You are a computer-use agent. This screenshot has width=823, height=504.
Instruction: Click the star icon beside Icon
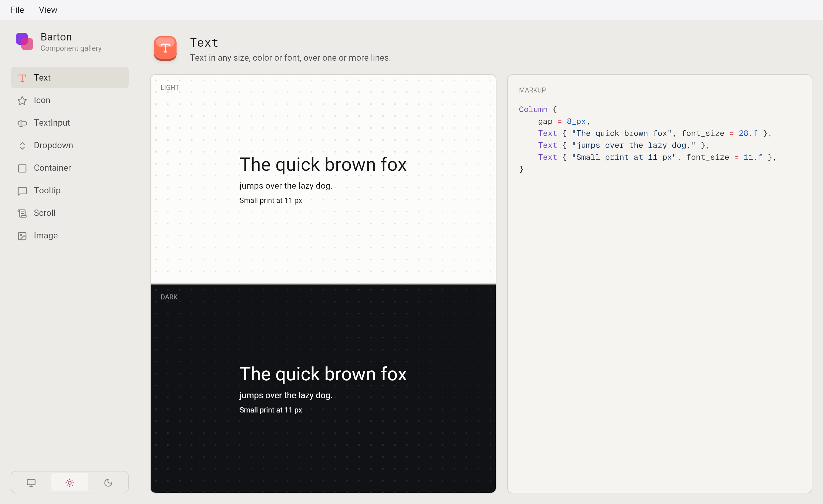22,100
